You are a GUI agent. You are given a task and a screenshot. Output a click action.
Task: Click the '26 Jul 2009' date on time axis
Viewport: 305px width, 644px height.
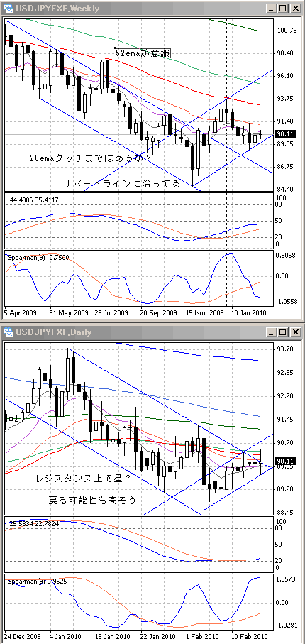coord(111,312)
